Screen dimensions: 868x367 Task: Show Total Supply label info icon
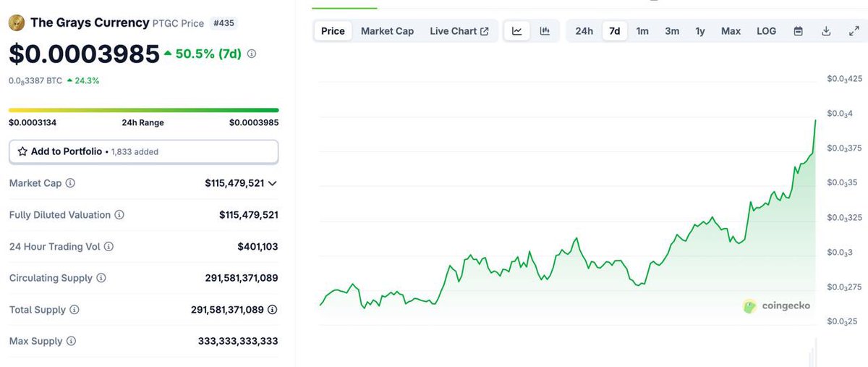[75, 310]
